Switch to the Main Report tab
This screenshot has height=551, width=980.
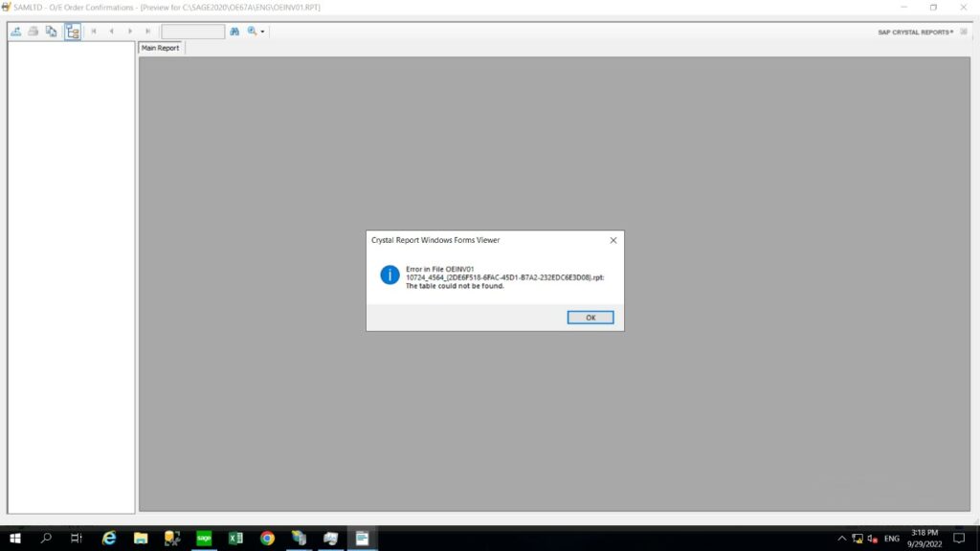click(x=161, y=48)
